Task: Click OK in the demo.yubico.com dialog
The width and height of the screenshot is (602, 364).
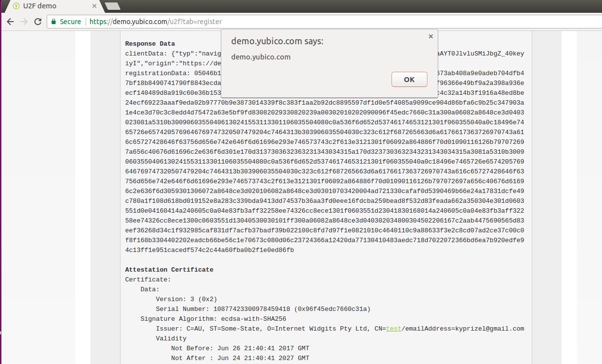Action: pyautogui.click(x=409, y=79)
